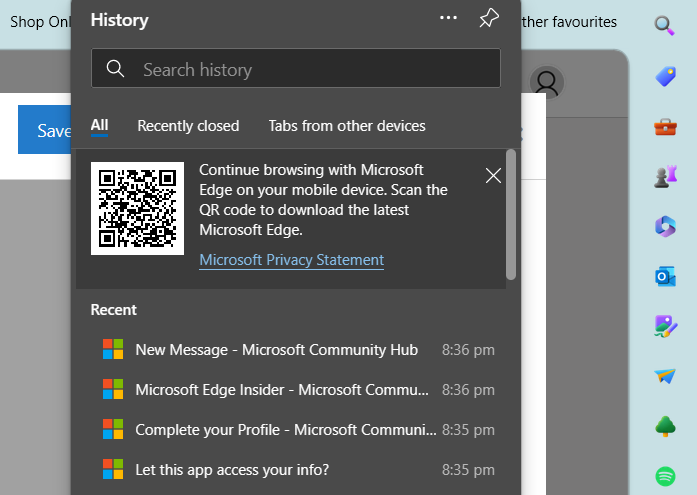Dismiss the QR code banner
697x495 pixels.
493,176
